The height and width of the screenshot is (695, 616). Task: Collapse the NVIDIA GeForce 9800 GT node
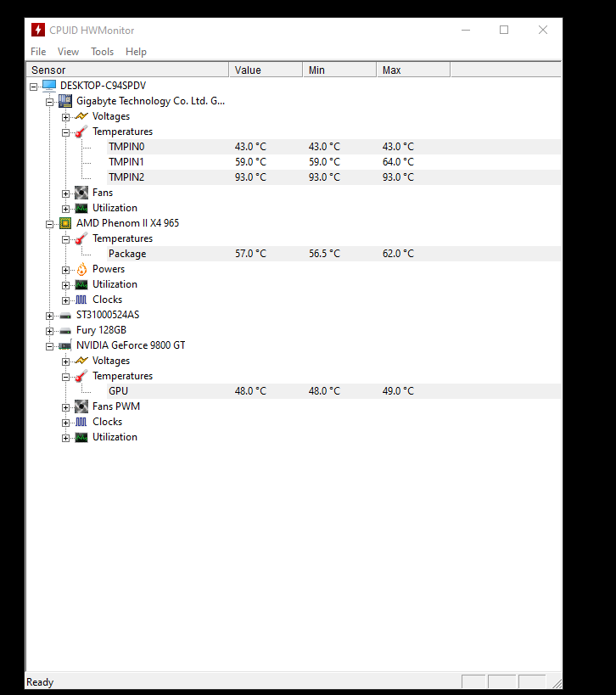click(x=49, y=346)
